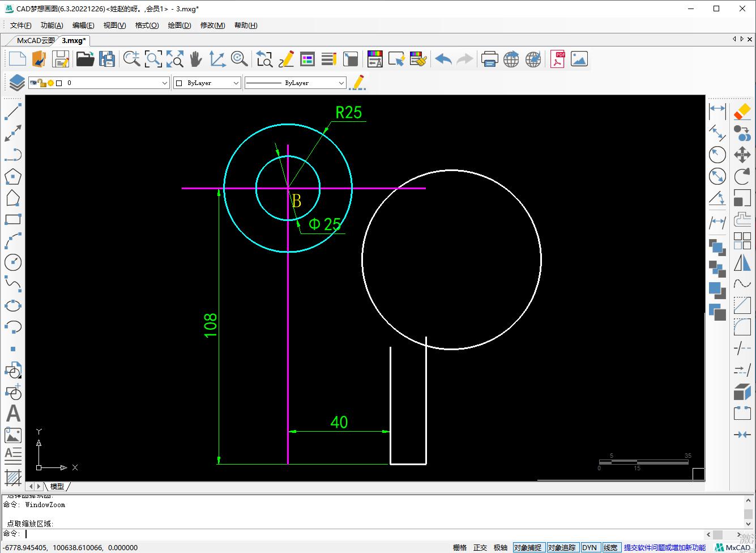Select the Rectangle drawing tool
The height and width of the screenshot is (553, 756).
click(x=13, y=219)
